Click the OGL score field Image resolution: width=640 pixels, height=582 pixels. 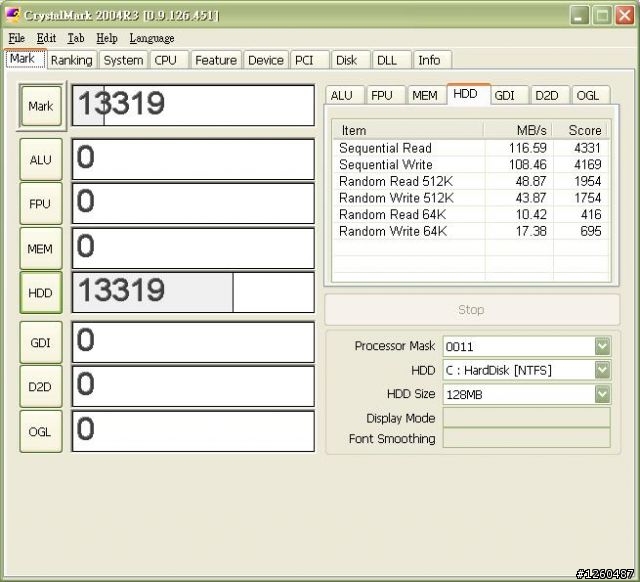pos(193,431)
